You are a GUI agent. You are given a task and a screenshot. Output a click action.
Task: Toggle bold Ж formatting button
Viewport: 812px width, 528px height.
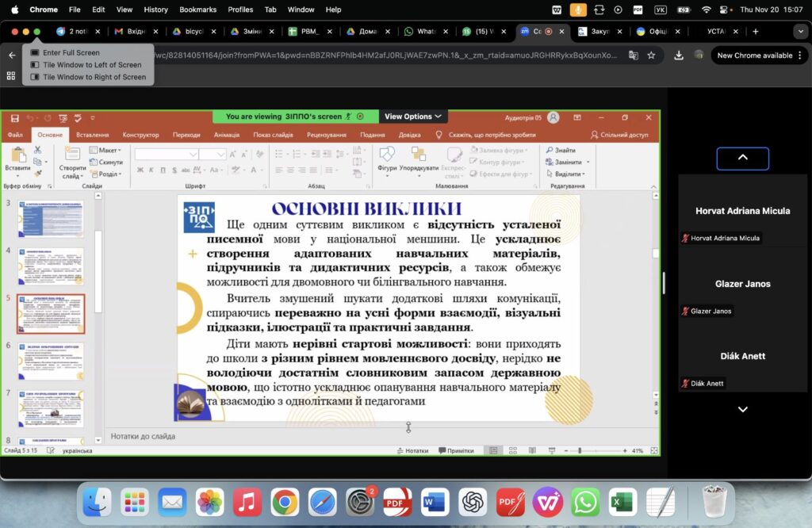tap(140, 170)
